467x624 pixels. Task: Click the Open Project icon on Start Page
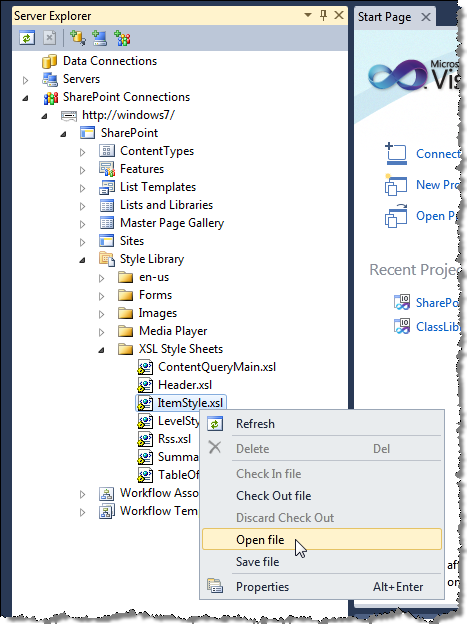click(396, 216)
